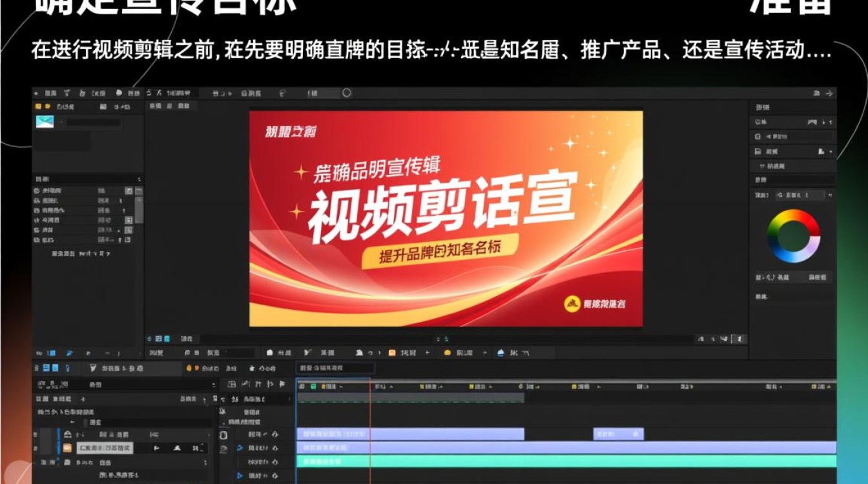Viewport: 868px width, 484px height.
Task: Expand the blue triangle beside the second lavender track
Action: click(x=240, y=448)
